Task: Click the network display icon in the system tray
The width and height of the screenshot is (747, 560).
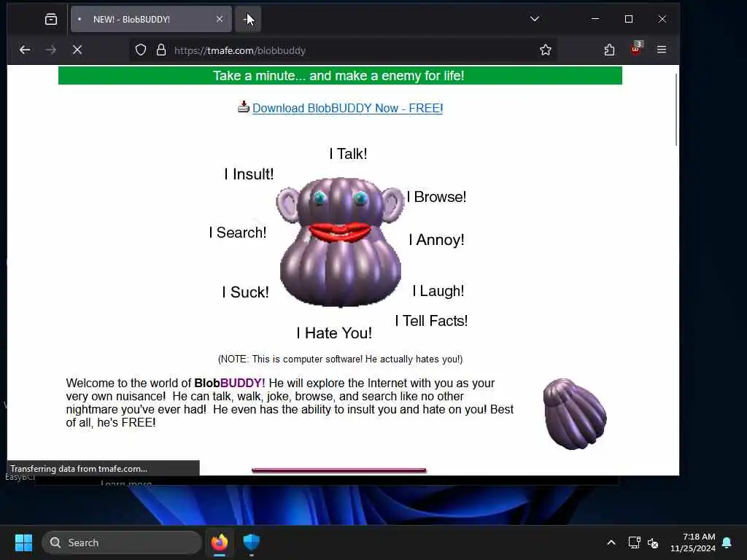Action: click(x=634, y=542)
